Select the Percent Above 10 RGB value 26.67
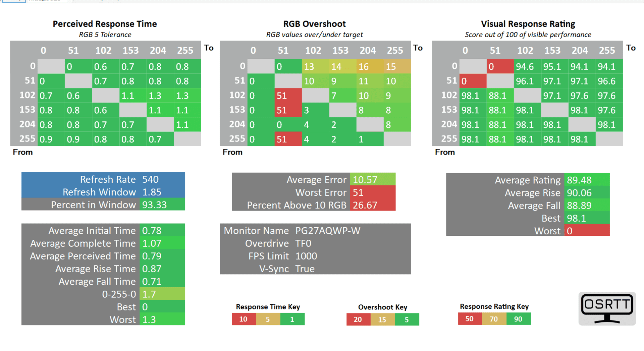 click(x=365, y=205)
